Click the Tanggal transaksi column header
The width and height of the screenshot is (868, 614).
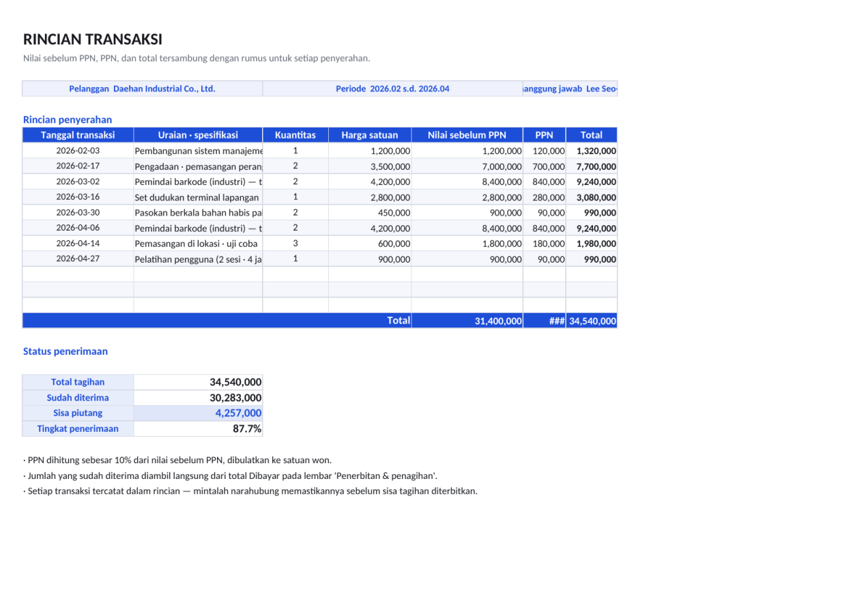coord(78,135)
